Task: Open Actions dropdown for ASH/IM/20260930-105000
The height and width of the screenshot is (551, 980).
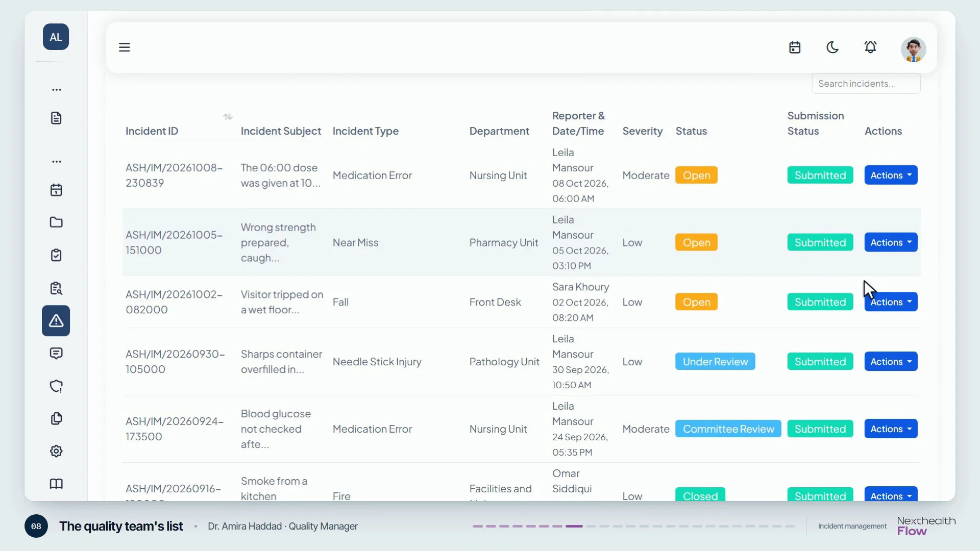Action: [891, 362]
